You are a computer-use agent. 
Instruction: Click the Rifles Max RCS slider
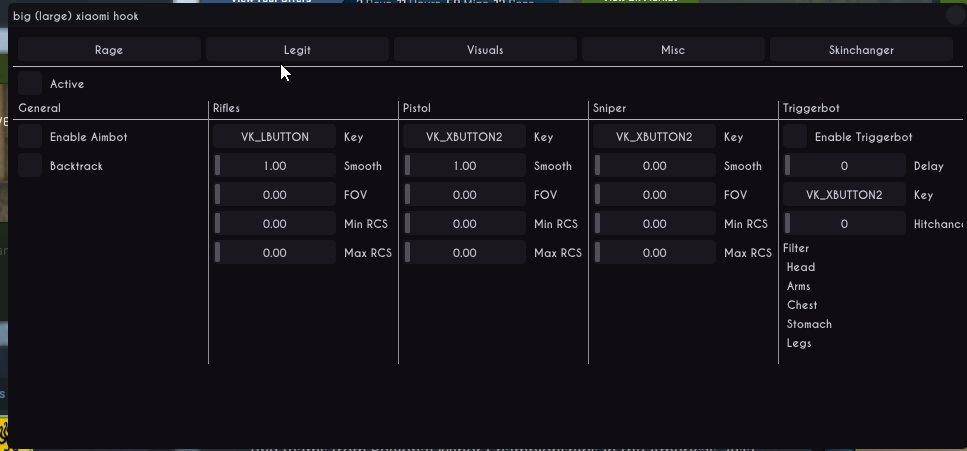click(274, 252)
